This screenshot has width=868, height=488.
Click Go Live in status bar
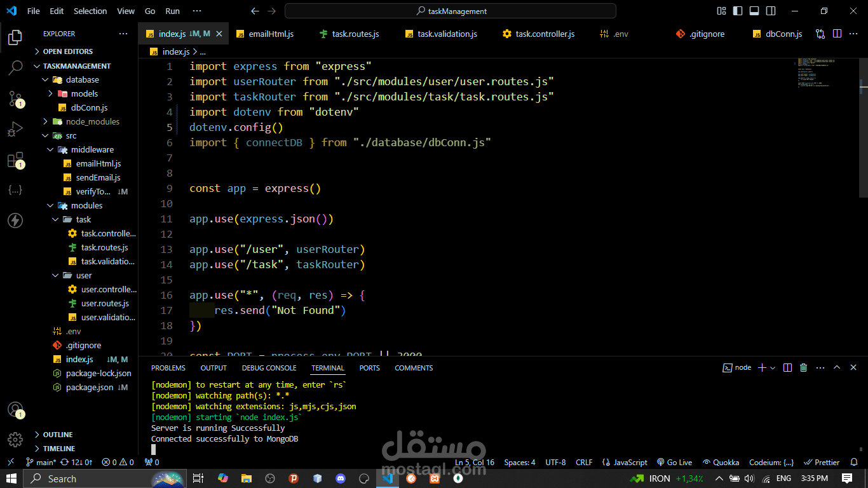(x=674, y=462)
